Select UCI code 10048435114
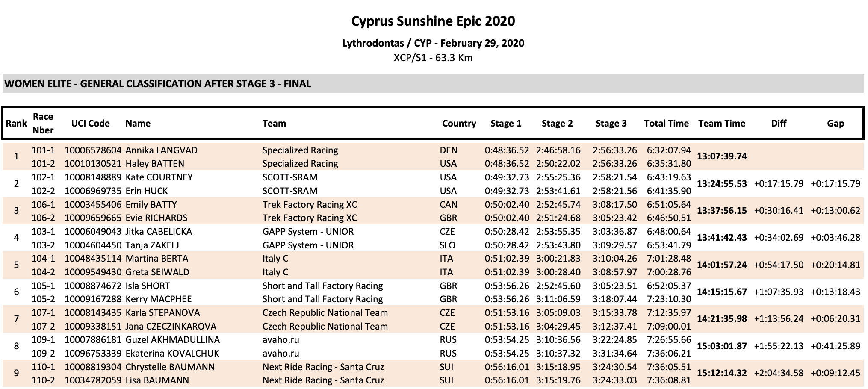This screenshot has height=389, width=868. click(x=93, y=259)
